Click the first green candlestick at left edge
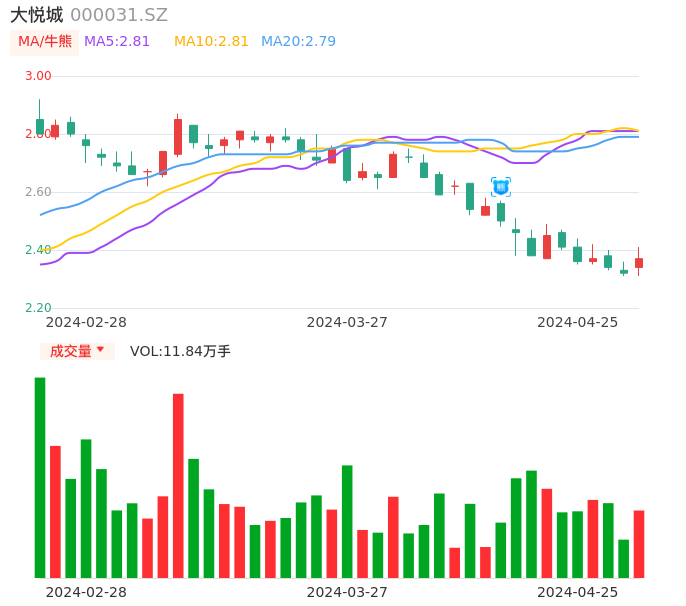This screenshot has width=686, height=606. pos(40,127)
